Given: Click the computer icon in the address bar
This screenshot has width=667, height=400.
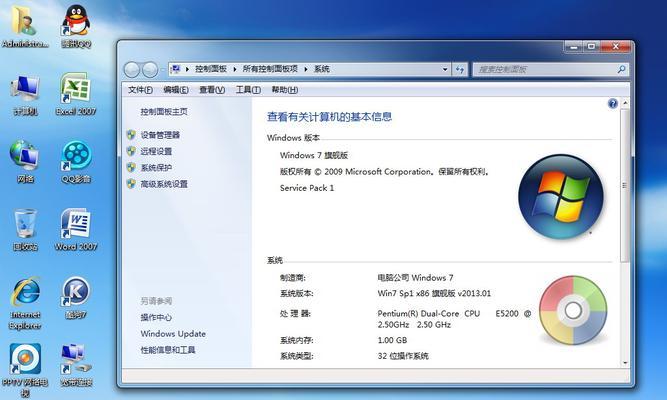Looking at the screenshot, I should 175,69.
